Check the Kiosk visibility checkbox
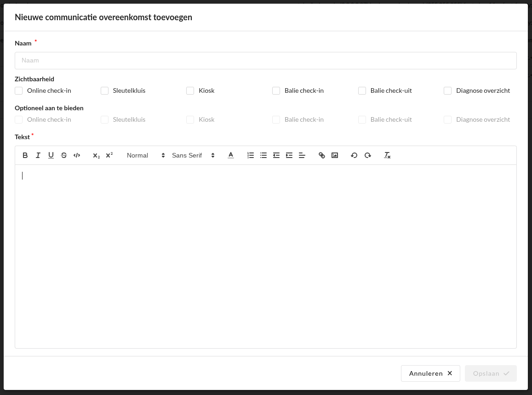 coord(190,91)
